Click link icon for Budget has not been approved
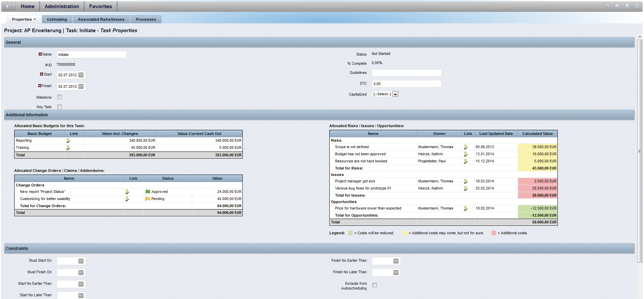 466,154
